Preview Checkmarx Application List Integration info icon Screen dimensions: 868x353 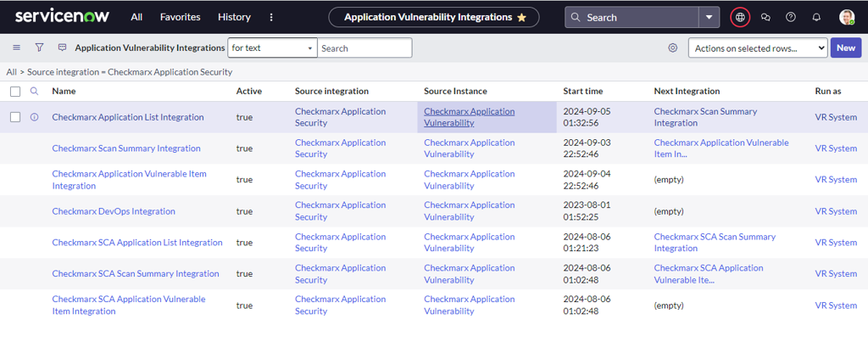click(x=35, y=117)
